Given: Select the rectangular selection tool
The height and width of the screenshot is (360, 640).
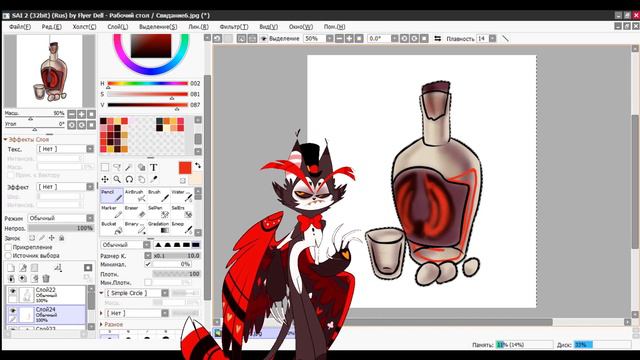Looking at the screenshot, I should coord(105,167).
